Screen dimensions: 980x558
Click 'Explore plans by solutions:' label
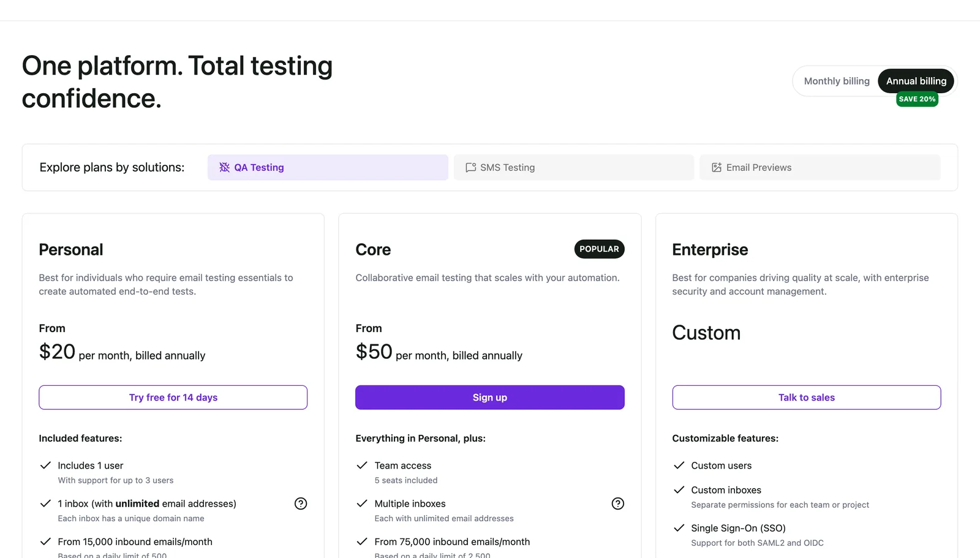[111, 167]
